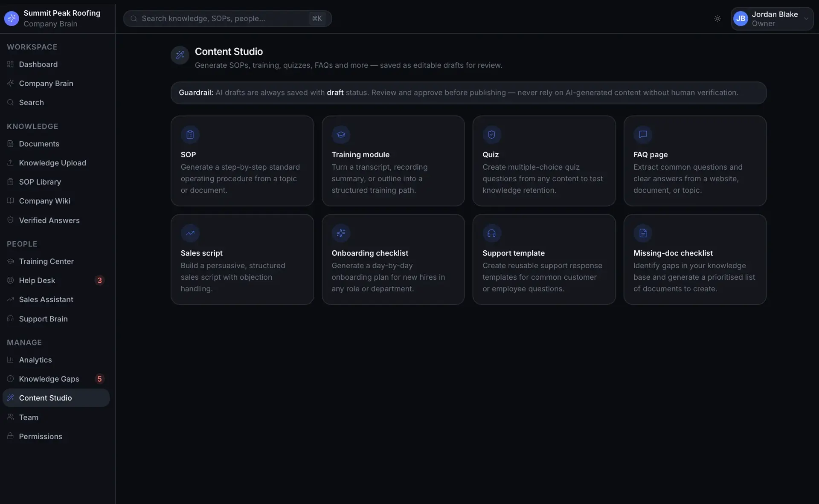Image resolution: width=819 pixels, height=504 pixels.
Task: Click the Help Desk lifebuoy icon
Action: pyautogui.click(x=10, y=280)
